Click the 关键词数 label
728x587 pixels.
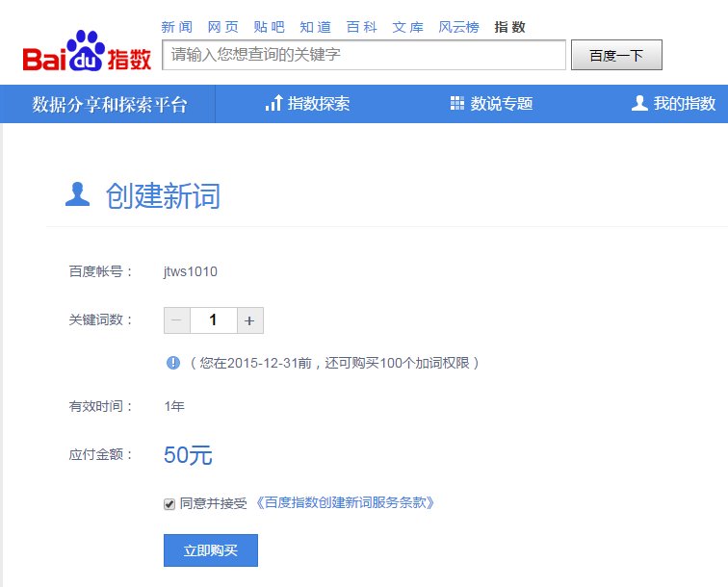(100, 319)
